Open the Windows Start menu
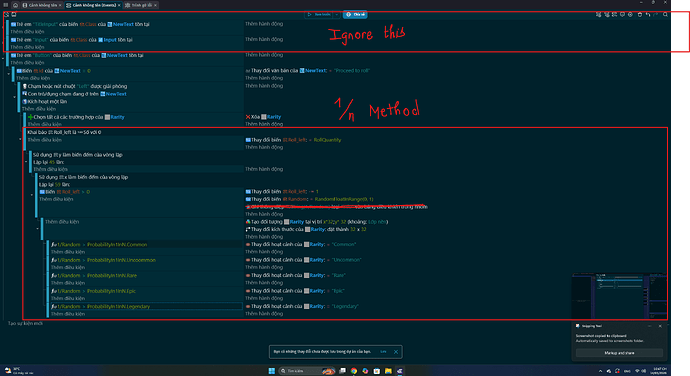This screenshot has width=690, height=376. click(x=272, y=371)
